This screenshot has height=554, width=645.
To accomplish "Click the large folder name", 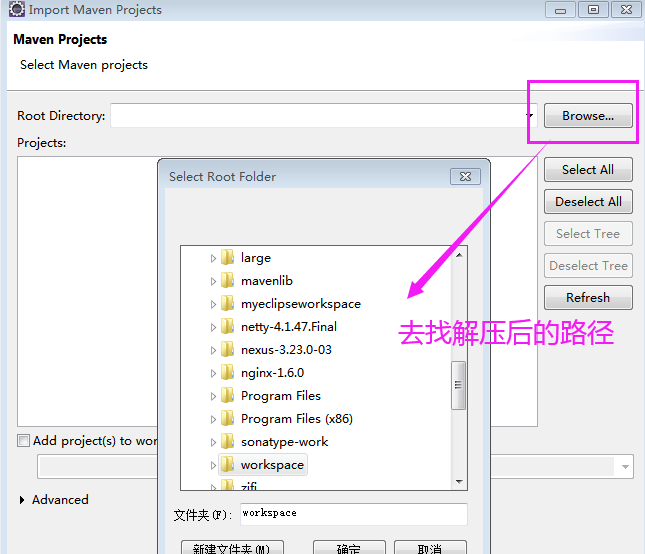I will coord(256,258).
